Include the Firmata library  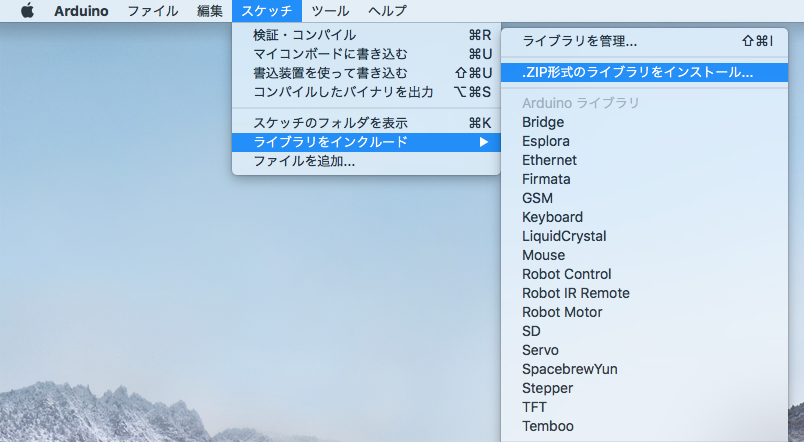pyautogui.click(x=645, y=179)
